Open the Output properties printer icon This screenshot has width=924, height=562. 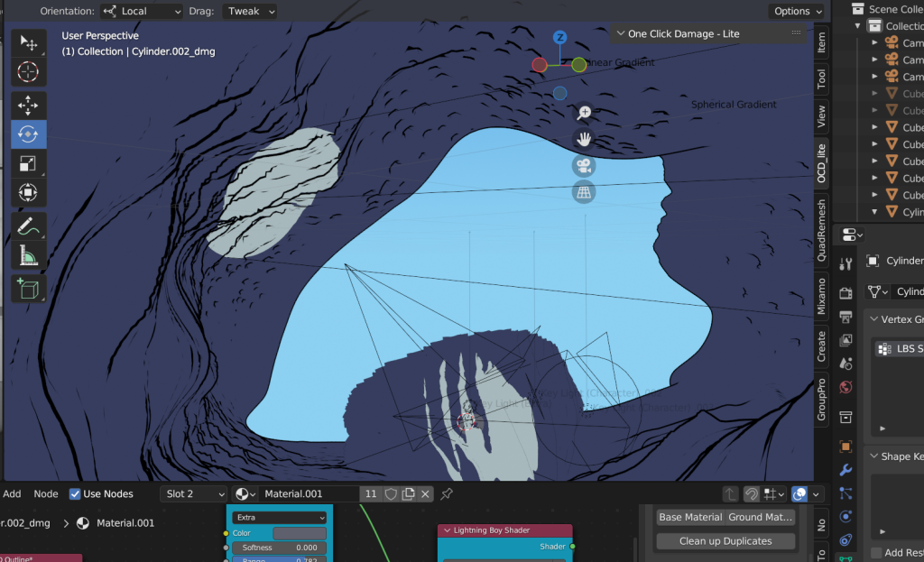click(x=845, y=317)
